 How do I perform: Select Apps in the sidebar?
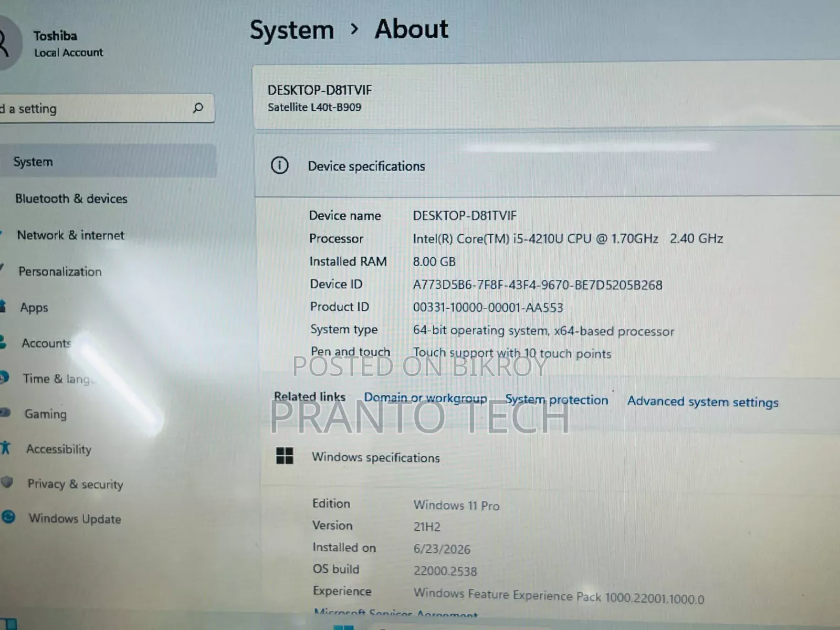(34, 308)
